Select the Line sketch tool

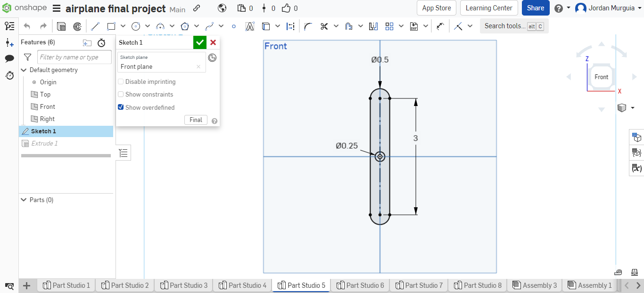96,26
